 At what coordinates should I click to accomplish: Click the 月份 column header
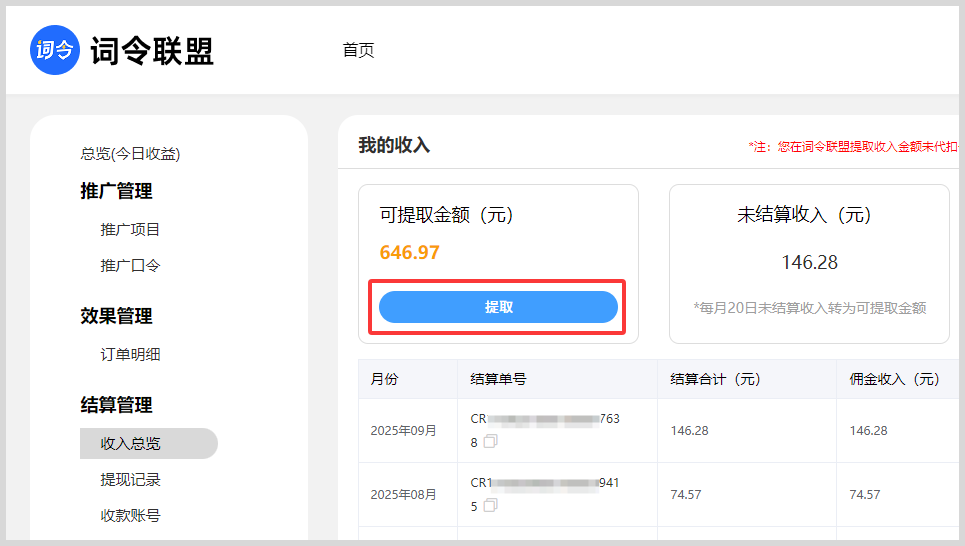click(384, 379)
